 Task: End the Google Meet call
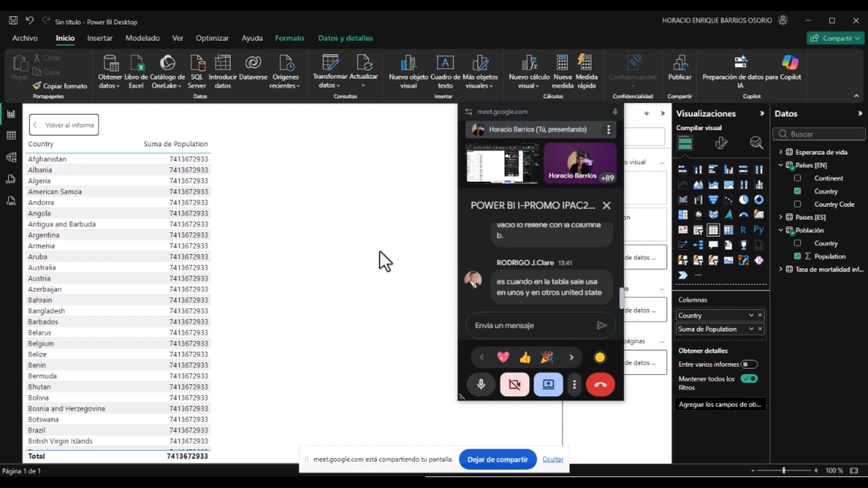600,384
